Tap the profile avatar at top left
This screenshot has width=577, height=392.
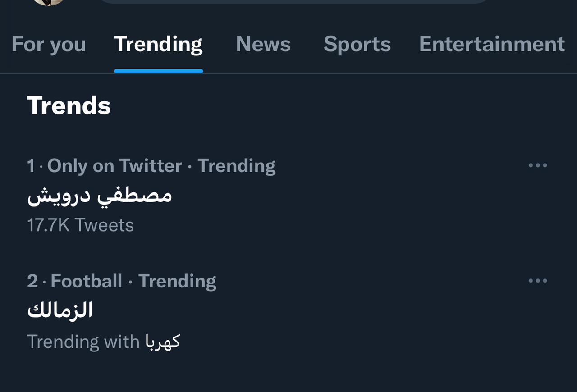pyautogui.click(x=48, y=1)
